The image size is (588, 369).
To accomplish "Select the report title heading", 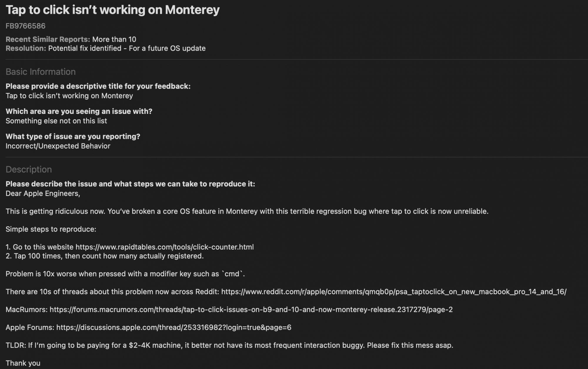I will [113, 10].
